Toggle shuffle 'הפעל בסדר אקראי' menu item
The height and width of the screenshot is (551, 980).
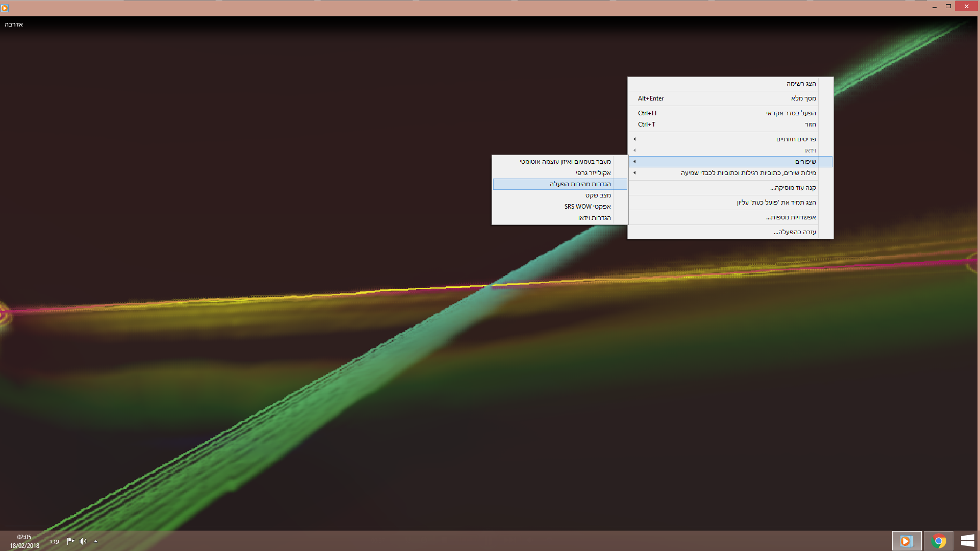click(791, 113)
